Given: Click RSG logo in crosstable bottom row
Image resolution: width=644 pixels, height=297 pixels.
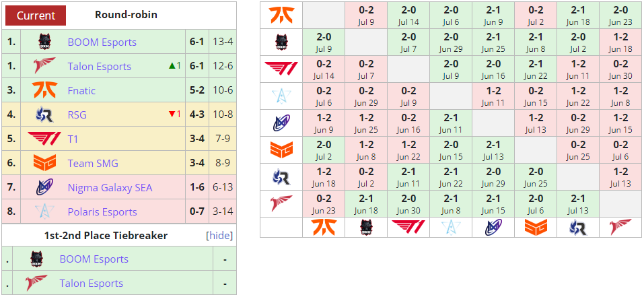Looking at the screenshot, I should 577,228.
